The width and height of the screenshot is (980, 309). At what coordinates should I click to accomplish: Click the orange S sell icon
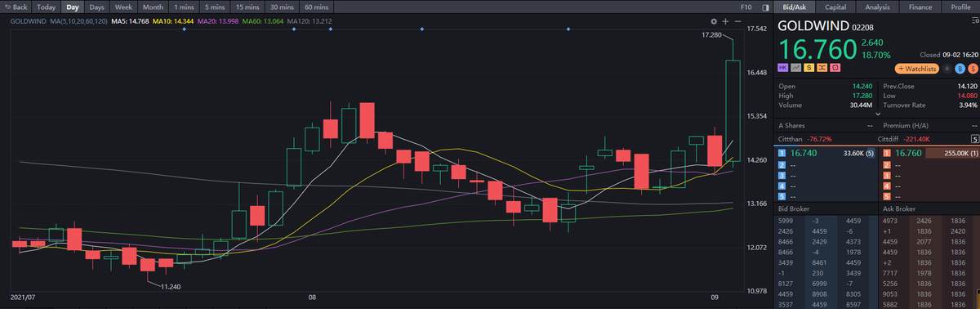tap(973, 69)
